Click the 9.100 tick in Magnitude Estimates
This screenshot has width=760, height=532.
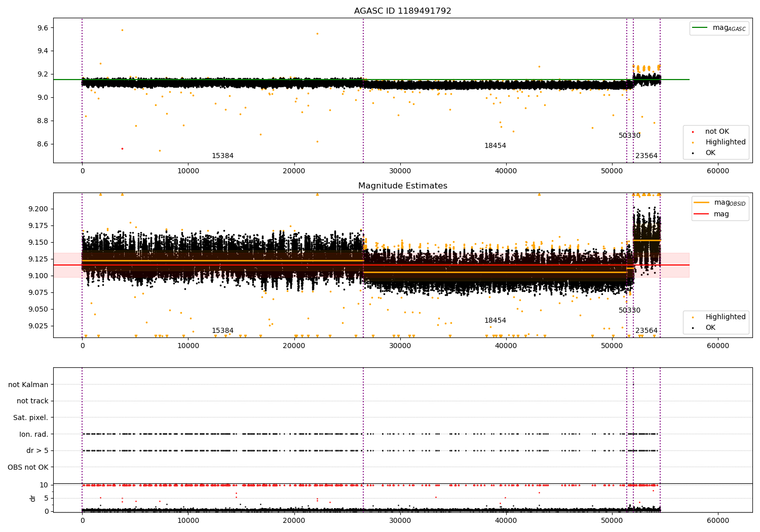click(39, 276)
